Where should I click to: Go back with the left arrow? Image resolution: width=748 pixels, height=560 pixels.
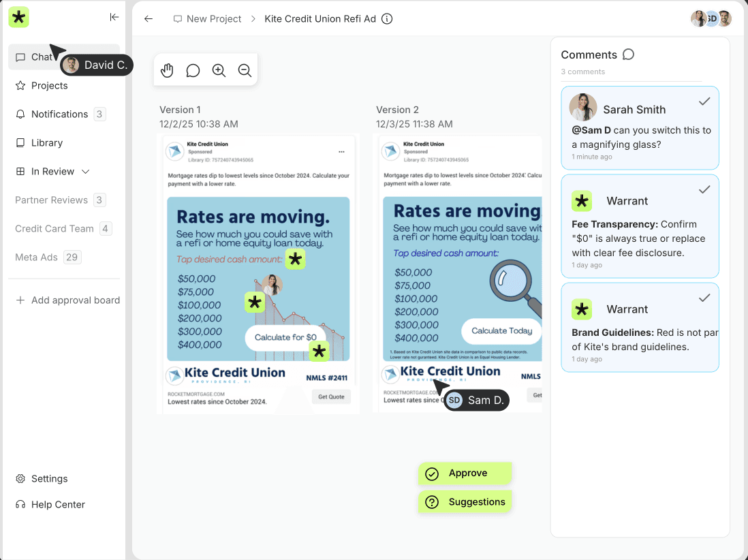tap(149, 18)
